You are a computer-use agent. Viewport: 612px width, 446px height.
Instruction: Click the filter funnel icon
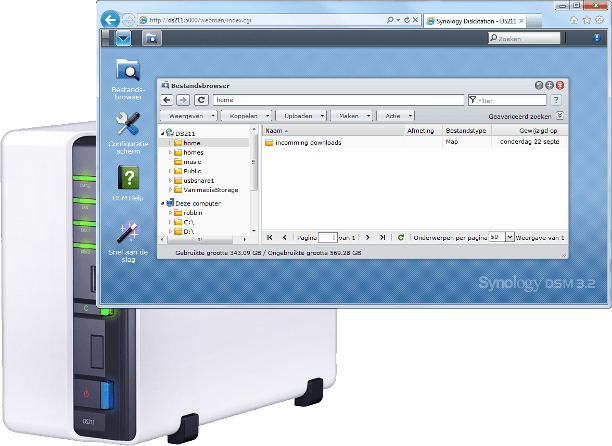pos(473,100)
